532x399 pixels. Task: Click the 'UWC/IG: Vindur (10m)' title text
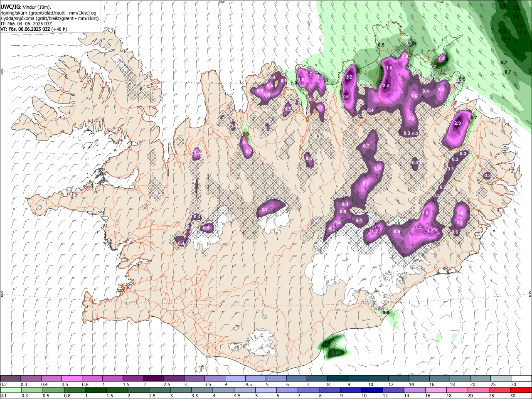pos(25,7)
